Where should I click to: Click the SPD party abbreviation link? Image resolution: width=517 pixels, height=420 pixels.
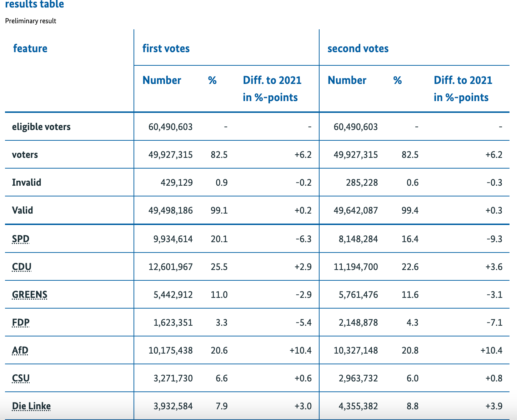coord(21,239)
